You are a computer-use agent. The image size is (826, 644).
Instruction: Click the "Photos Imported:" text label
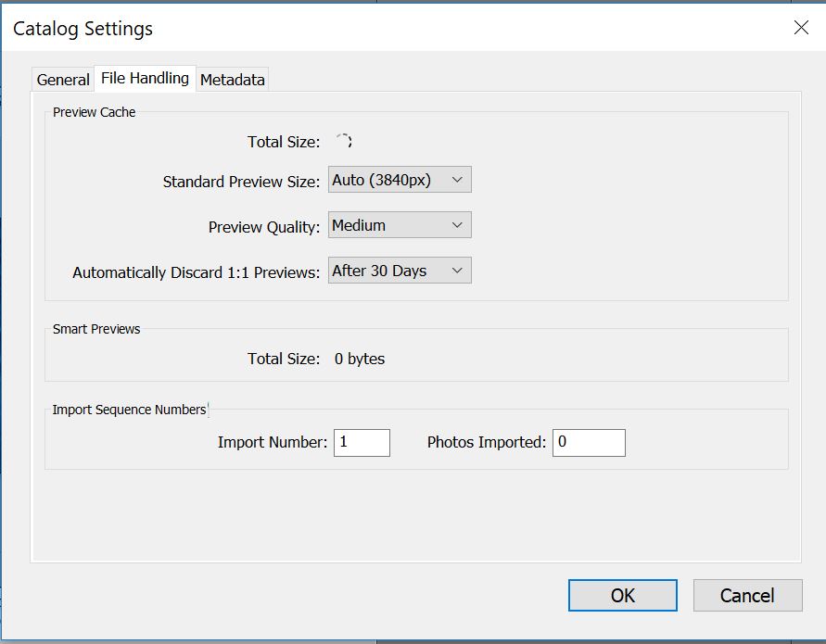[487, 443]
